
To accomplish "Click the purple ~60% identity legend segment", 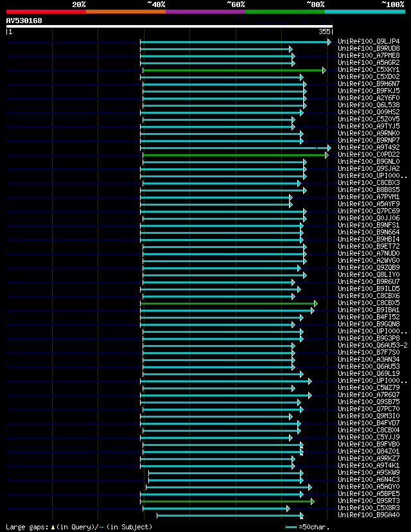I will tap(205, 12).
